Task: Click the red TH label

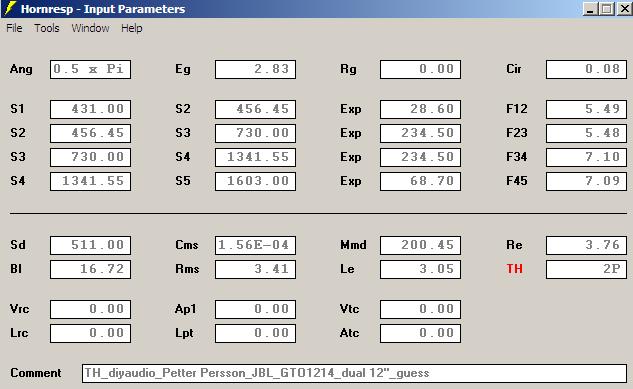Action: [x=514, y=269]
